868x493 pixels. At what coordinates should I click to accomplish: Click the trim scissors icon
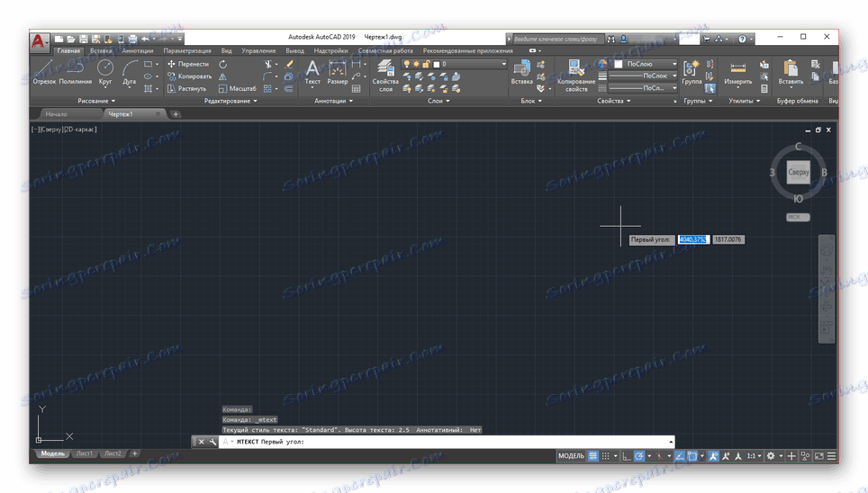268,64
